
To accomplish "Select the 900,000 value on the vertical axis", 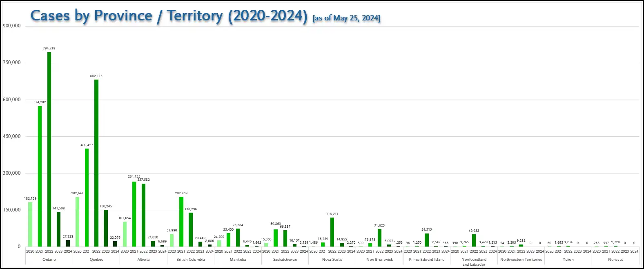I will [x=12, y=26].
